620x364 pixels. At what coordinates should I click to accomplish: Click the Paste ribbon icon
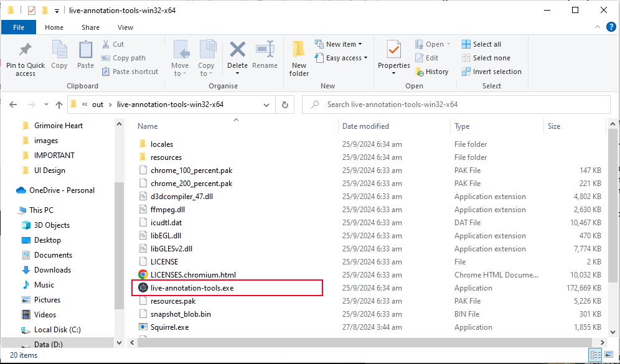(85, 50)
